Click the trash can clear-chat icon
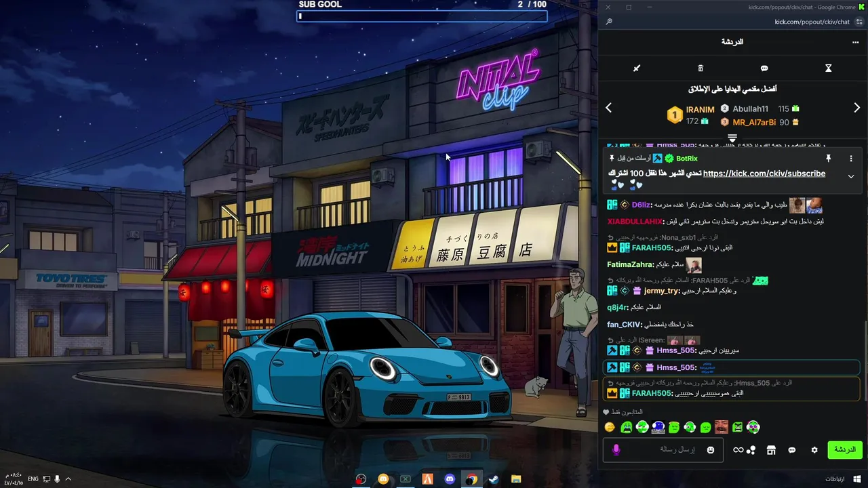 point(701,68)
